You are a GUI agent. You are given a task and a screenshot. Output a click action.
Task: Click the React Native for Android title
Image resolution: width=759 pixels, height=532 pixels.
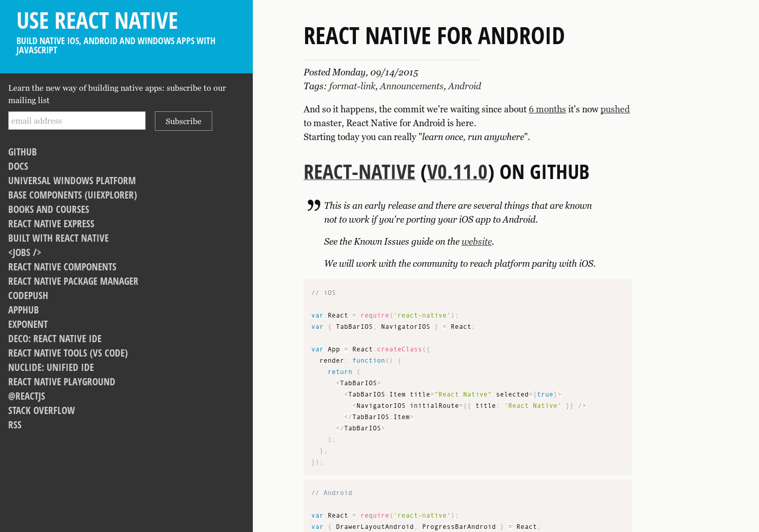point(434,36)
